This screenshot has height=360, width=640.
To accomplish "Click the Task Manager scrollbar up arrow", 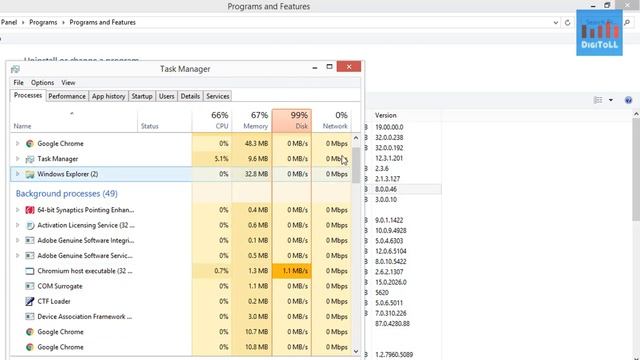I will [356, 138].
